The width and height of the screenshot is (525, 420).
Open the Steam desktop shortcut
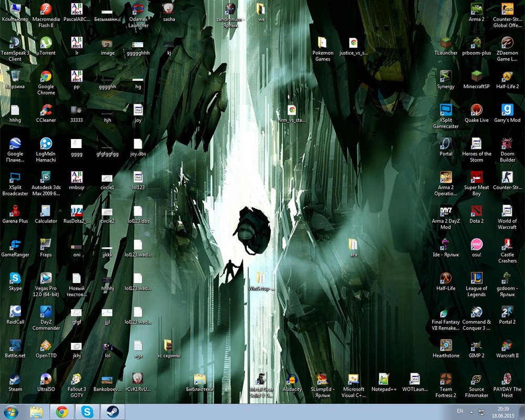(x=15, y=383)
